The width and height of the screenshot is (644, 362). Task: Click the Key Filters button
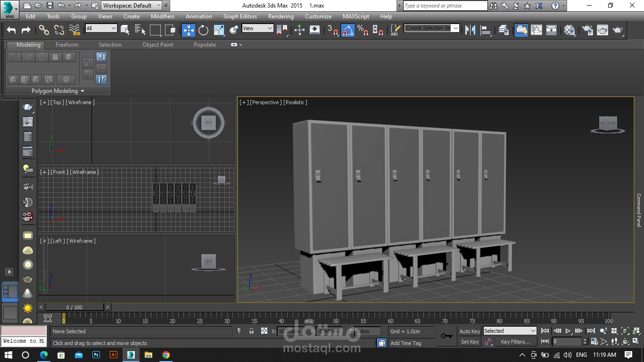515,342
